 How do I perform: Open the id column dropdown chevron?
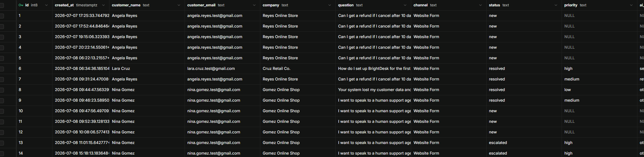(46, 5)
